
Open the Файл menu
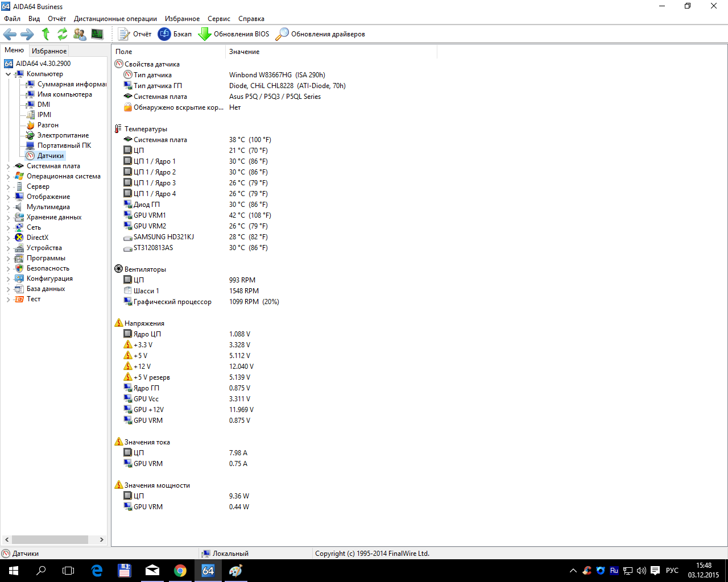pyautogui.click(x=12, y=19)
